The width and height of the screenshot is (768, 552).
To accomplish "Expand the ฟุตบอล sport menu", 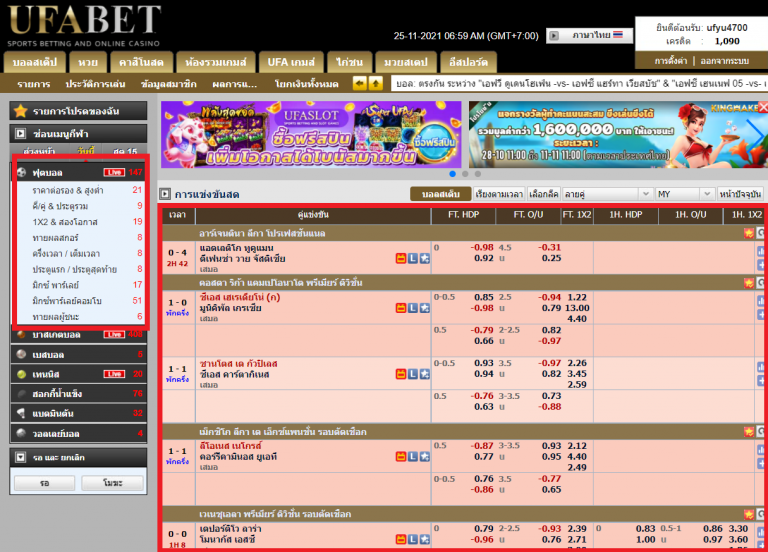I will pyautogui.click(x=78, y=172).
